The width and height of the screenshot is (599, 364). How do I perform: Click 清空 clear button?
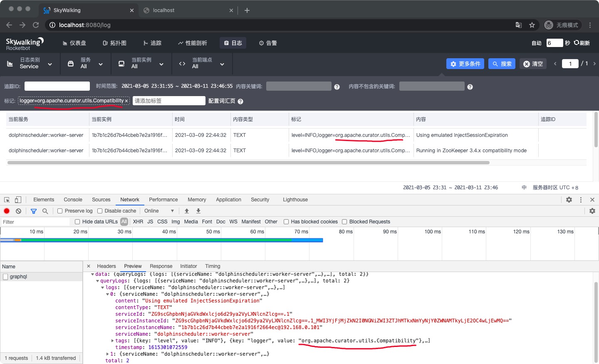[533, 64]
